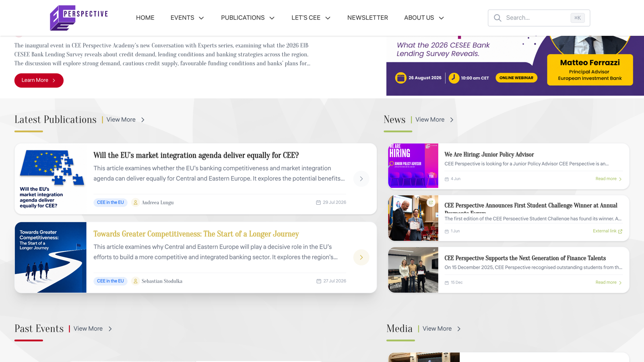Expand the LET'S CEE dropdown menu
This screenshot has width=644, height=362.
[x=311, y=18]
